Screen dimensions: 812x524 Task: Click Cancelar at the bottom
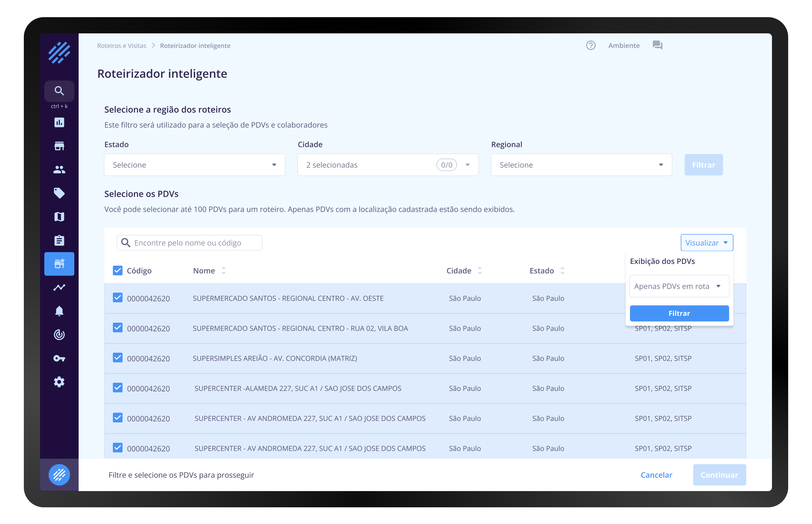tap(656, 475)
